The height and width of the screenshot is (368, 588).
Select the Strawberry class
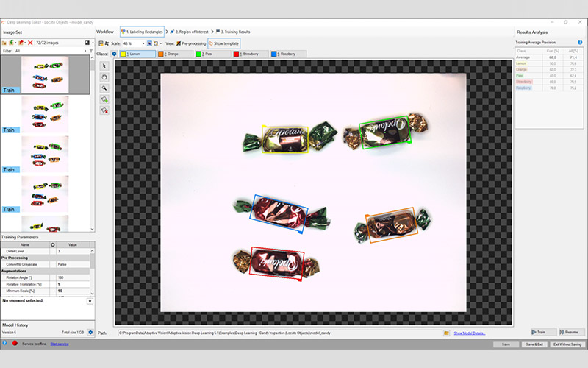[251, 54]
